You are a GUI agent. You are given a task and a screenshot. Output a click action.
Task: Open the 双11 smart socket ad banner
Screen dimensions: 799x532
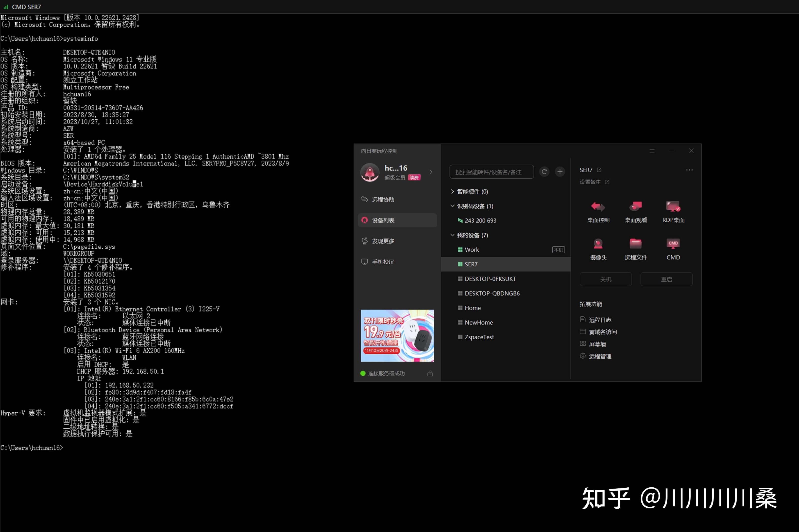(397, 335)
